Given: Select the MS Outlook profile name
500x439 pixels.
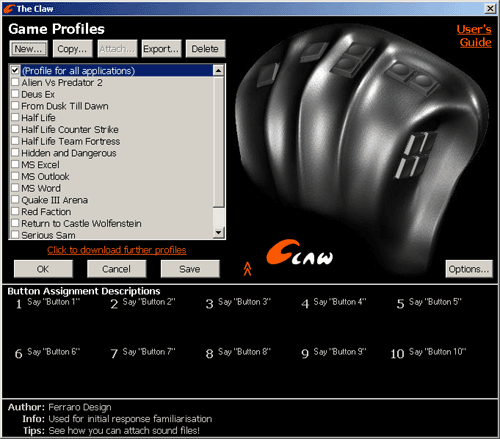Looking at the screenshot, I should click(x=45, y=176).
